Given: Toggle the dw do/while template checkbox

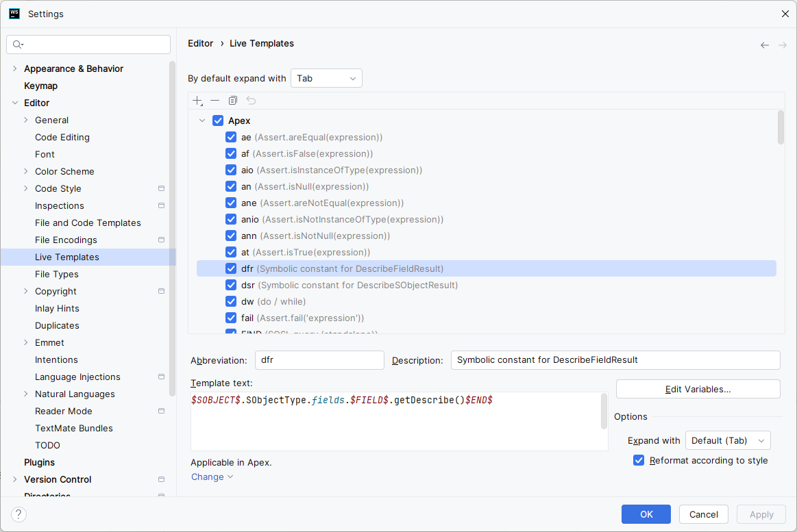Looking at the screenshot, I should pyautogui.click(x=231, y=301).
